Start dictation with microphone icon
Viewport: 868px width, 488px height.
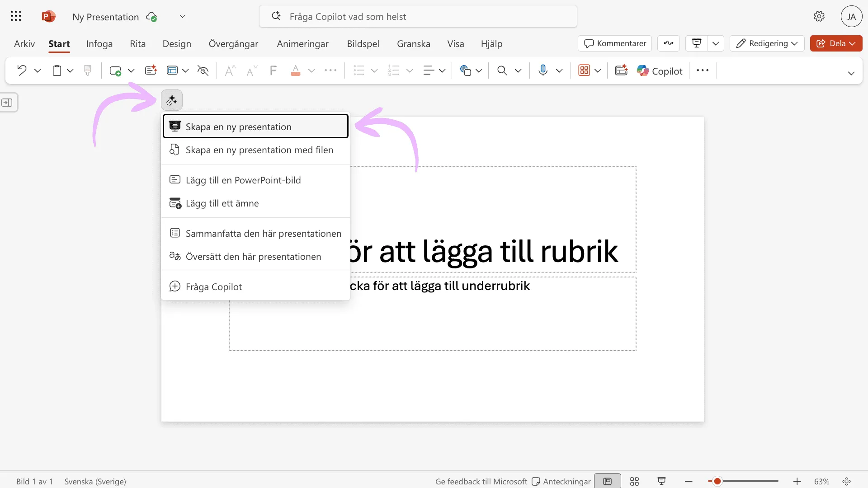pyautogui.click(x=543, y=70)
